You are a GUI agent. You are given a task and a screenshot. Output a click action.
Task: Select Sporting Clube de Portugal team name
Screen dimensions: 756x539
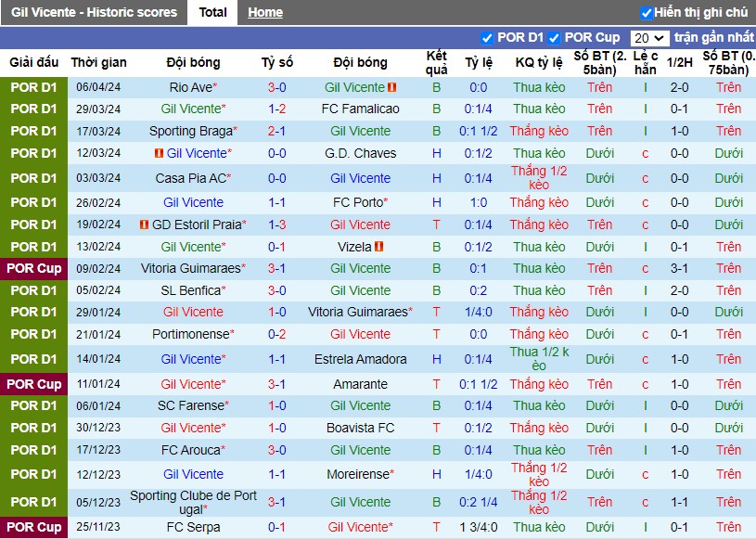click(193, 503)
